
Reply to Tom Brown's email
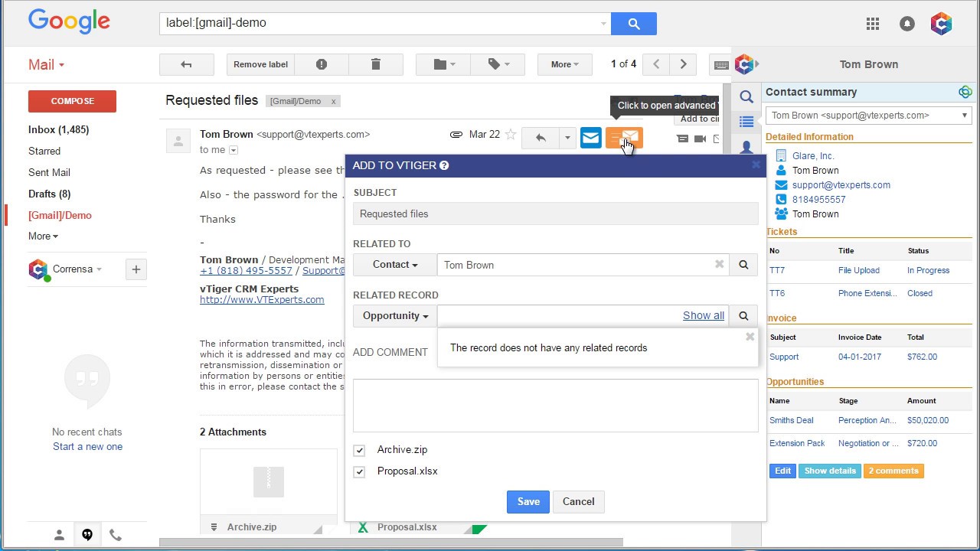(541, 138)
